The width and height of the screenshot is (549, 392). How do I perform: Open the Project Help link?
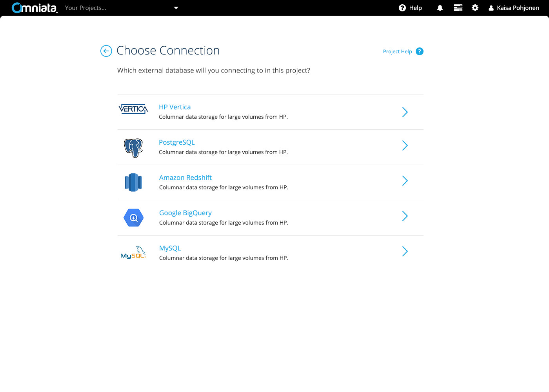tap(397, 51)
